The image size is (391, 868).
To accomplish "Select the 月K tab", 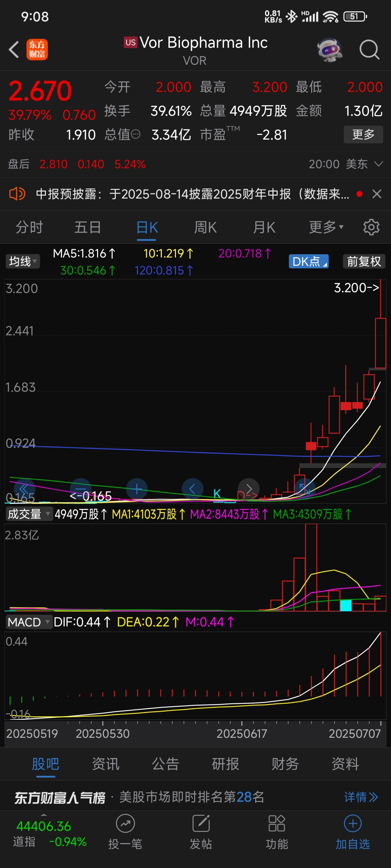I will [x=264, y=227].
